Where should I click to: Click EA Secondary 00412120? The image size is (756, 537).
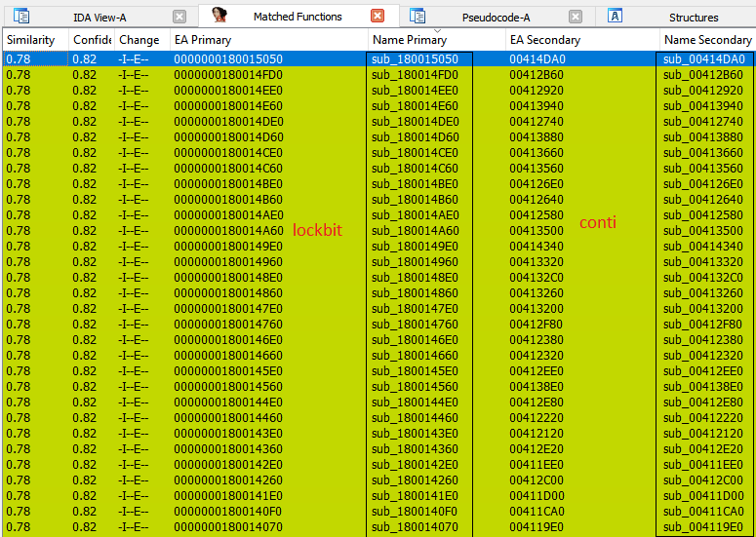click(537, 434)
